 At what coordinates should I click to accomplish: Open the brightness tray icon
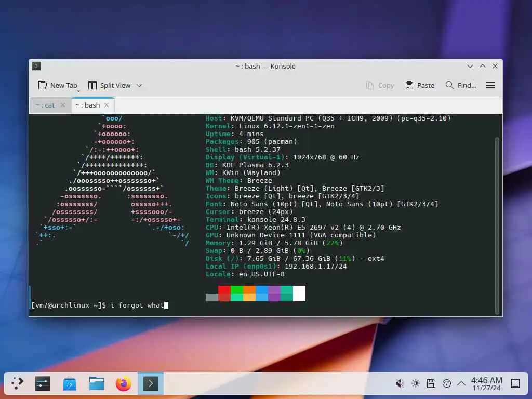pos(415,384)
